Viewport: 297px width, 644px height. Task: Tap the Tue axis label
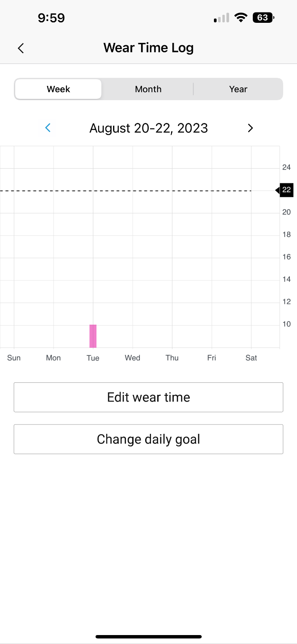(x=93, y=358)
